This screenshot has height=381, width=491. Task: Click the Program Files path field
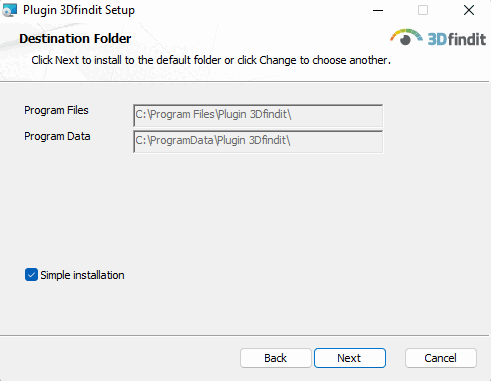pos(258,115)
